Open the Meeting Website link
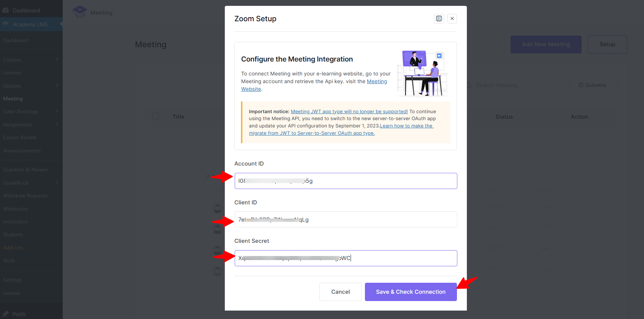The width and height of the screenshot is (644, 319). pyautogui.click(x=377, y=81)
